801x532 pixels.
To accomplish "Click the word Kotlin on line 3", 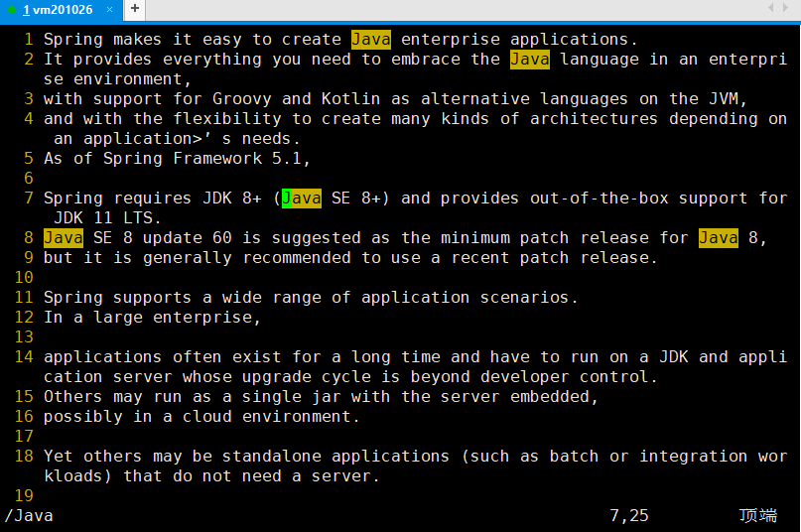I will (351, 99).
